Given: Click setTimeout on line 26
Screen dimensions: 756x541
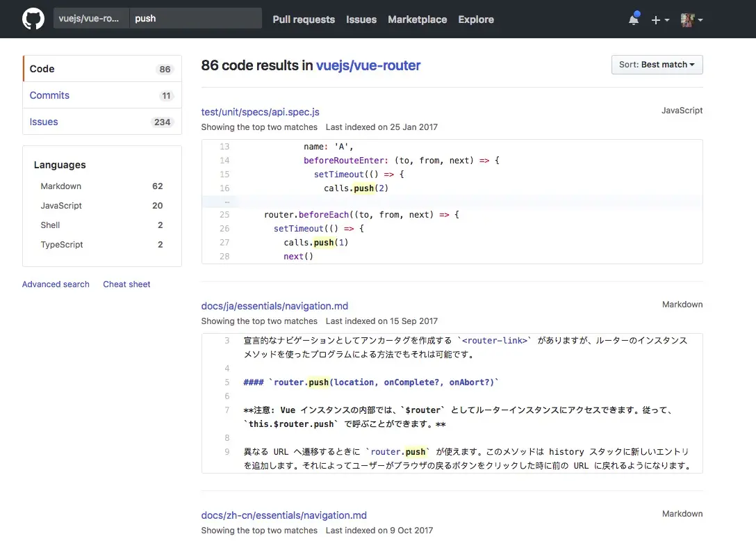Looking at the screenshot, I should 299,229.
